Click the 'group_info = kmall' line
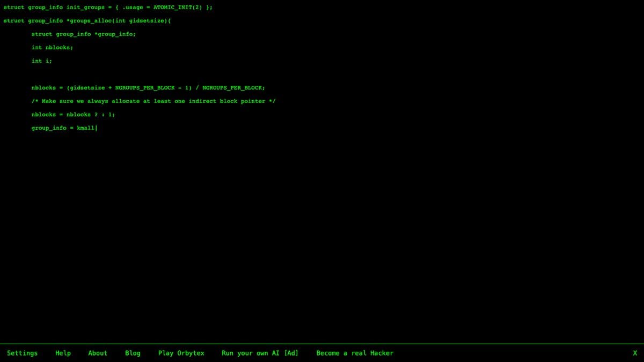 [x=64, y=128]
